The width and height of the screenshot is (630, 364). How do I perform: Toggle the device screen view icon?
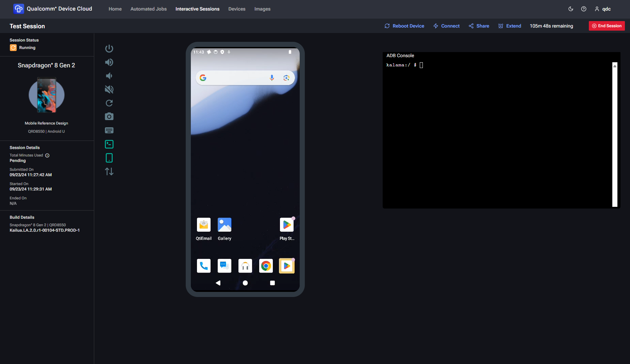[109, 158]
